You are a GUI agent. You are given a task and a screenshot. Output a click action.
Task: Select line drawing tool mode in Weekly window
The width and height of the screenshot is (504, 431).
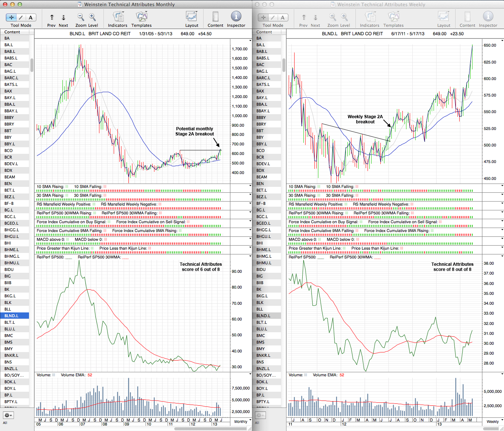273,17
